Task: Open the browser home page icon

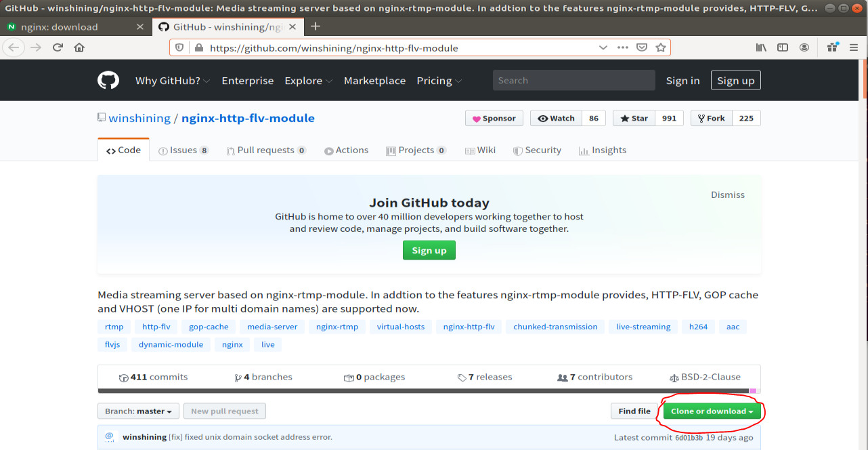Action: 79,47
